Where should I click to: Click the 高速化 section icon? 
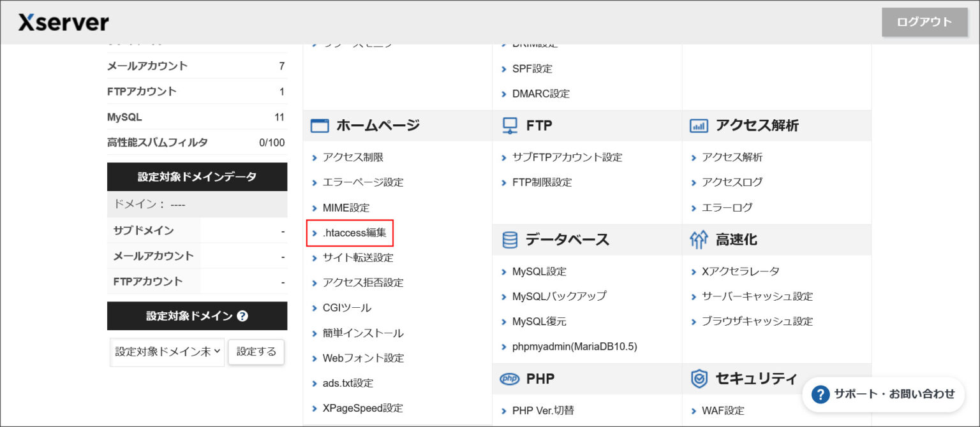(x=699, y=240)
